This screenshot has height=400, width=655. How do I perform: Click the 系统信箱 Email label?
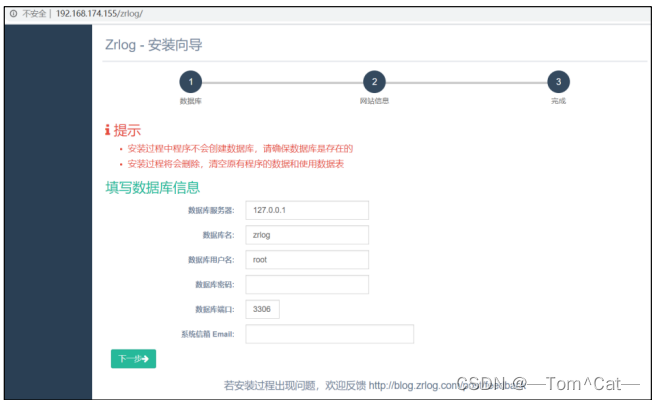208,334
